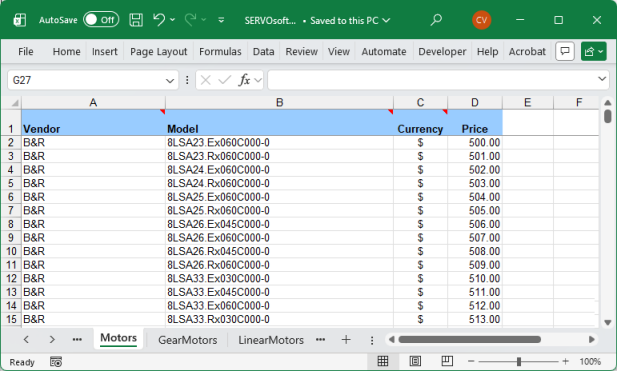
Task: Switch to Normal view in status bar
Action: [383, 361]
